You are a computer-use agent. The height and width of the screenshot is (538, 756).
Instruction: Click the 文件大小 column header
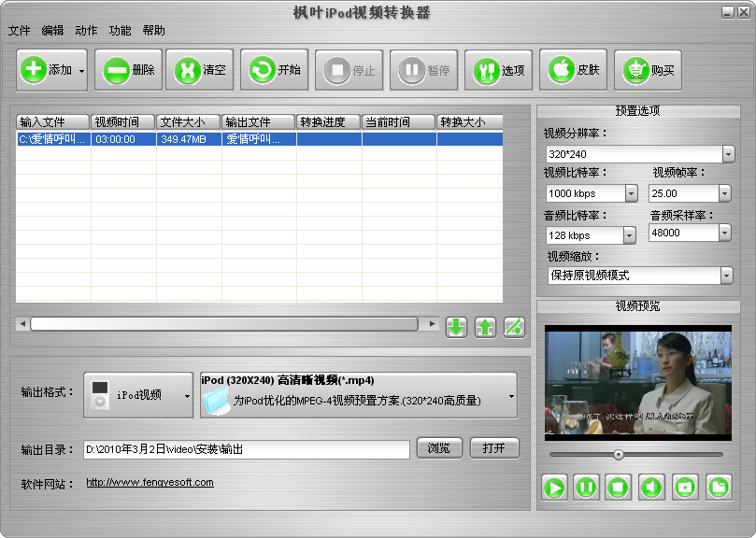(x=189, y=122)
